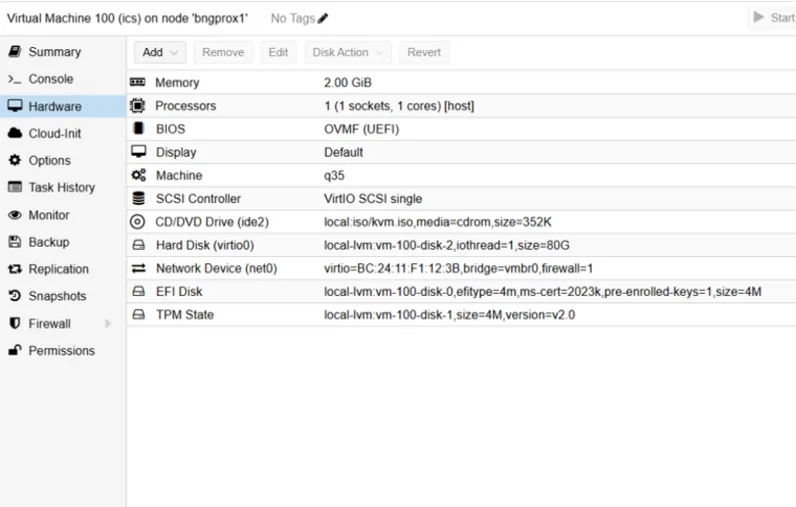Open the VM Options section
This screenshot has height=507, width=796.
(49, 160)
